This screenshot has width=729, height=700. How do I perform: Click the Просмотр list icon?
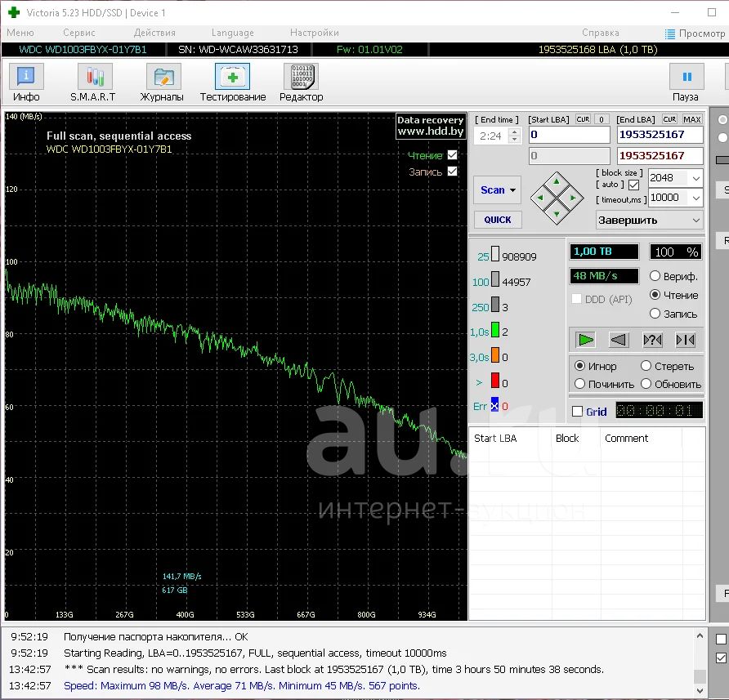click(670, 34)
